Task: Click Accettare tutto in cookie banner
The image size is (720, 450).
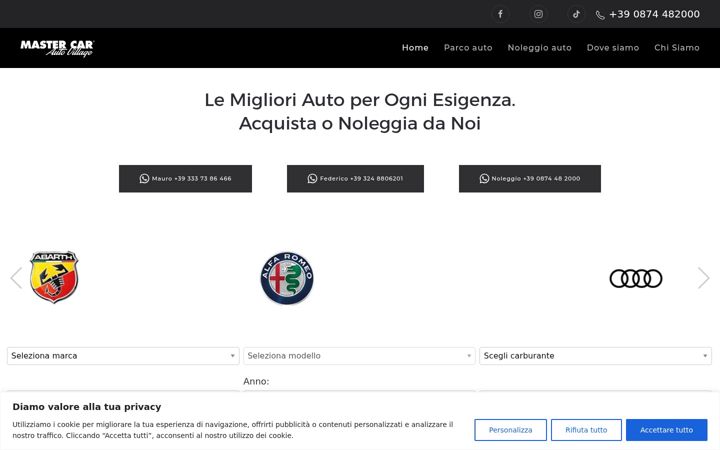Action: click(x=667, y=430)
